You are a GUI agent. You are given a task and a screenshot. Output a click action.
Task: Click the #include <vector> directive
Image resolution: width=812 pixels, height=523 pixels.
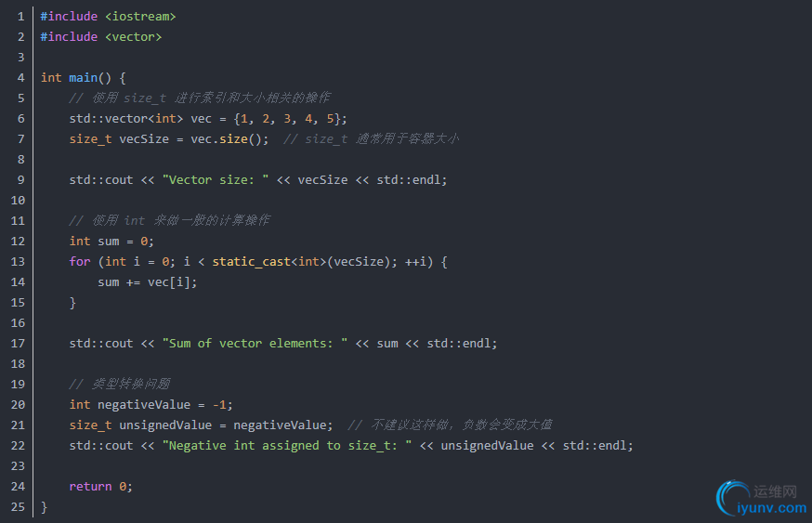point(101,37)
